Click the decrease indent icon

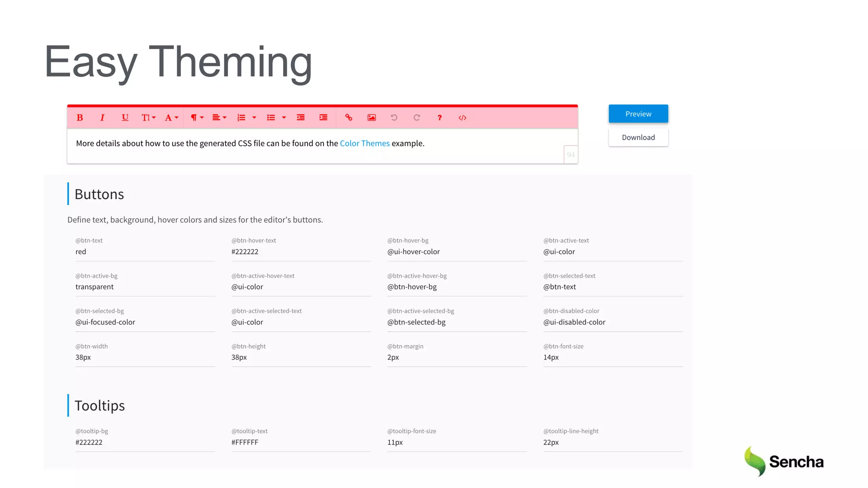click(x=300, y=118)
